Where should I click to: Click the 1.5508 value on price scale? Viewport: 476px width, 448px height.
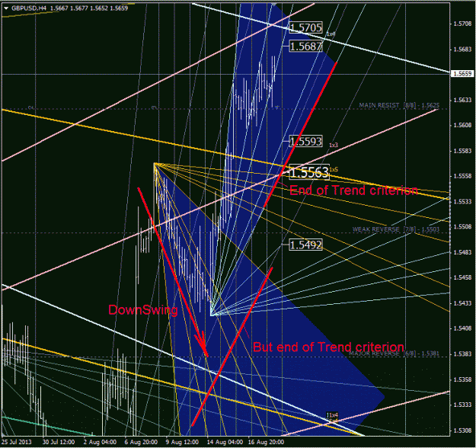462,227
